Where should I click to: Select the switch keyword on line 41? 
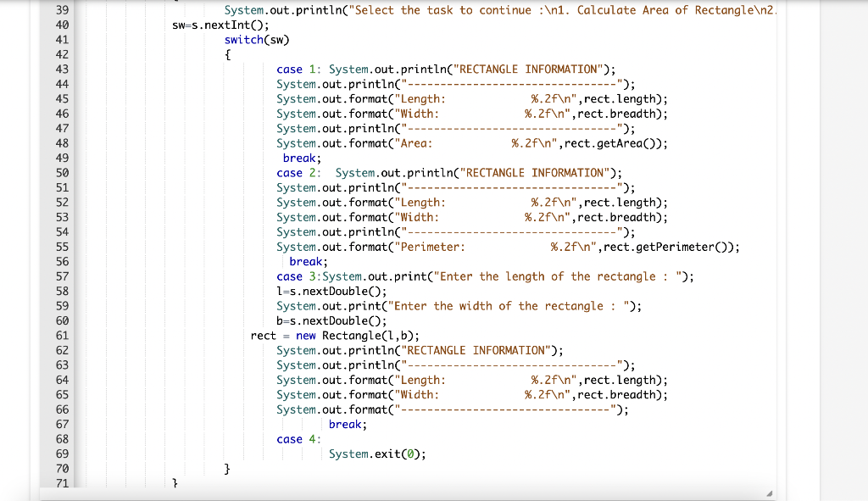pyautogui.click(x=244, y=39)
